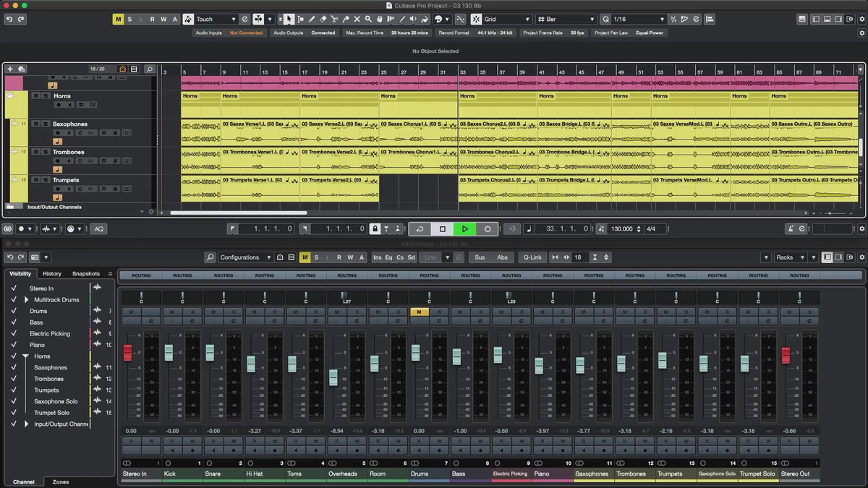Click the Record button in the transport bar
The height and width of the screenshot is (488, 868).
tap(488, 229)
